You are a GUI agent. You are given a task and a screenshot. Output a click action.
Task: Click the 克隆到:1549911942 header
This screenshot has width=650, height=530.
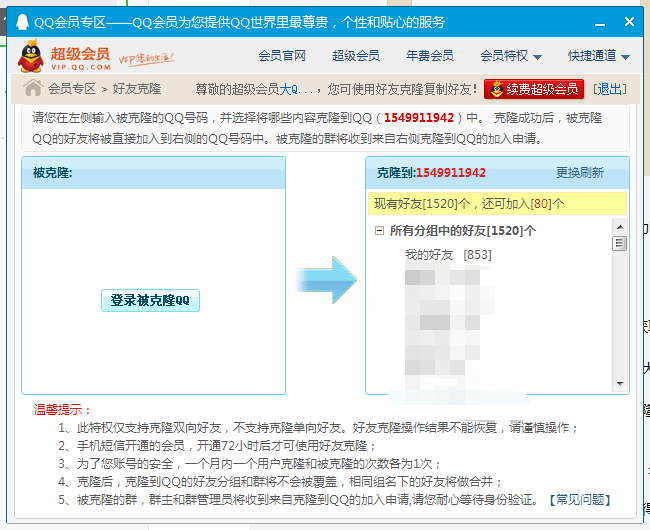(431, 173)
